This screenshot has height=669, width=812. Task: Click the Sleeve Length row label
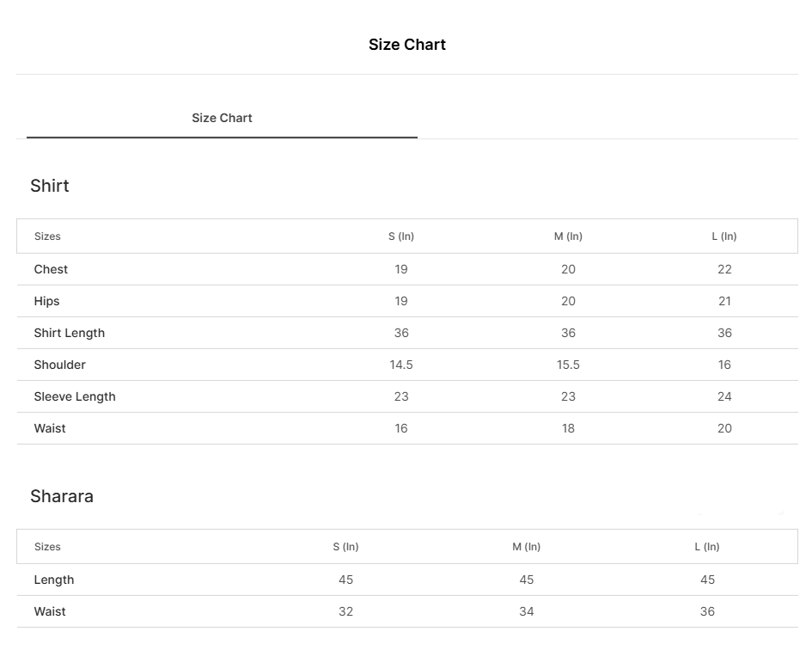pyautogui.click(x=75, y=396)
